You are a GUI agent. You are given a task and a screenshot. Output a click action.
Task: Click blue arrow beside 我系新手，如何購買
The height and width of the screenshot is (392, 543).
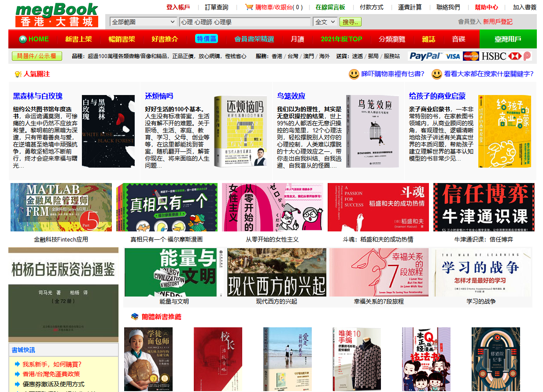pos(17,364)
